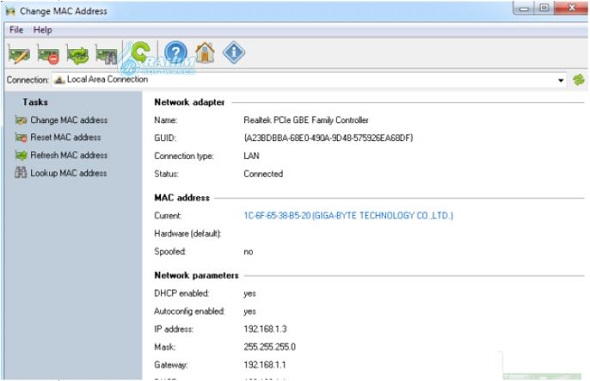590x381 pixels.
Task: Click the green circular arrow toolbar icon
Action: [140, 53]
